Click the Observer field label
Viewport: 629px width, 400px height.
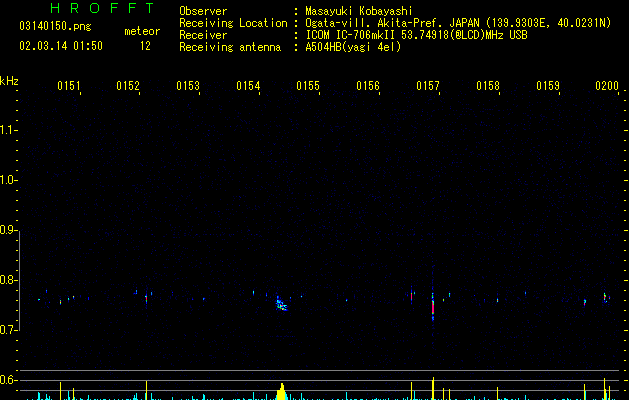(203, 11)
